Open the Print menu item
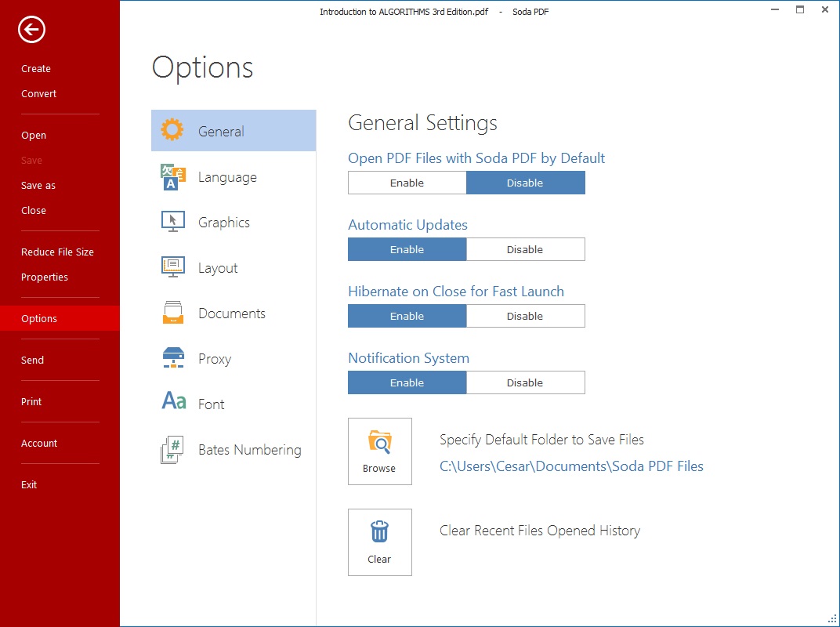Viewport: 840px width, 627px height. (31, 401)
